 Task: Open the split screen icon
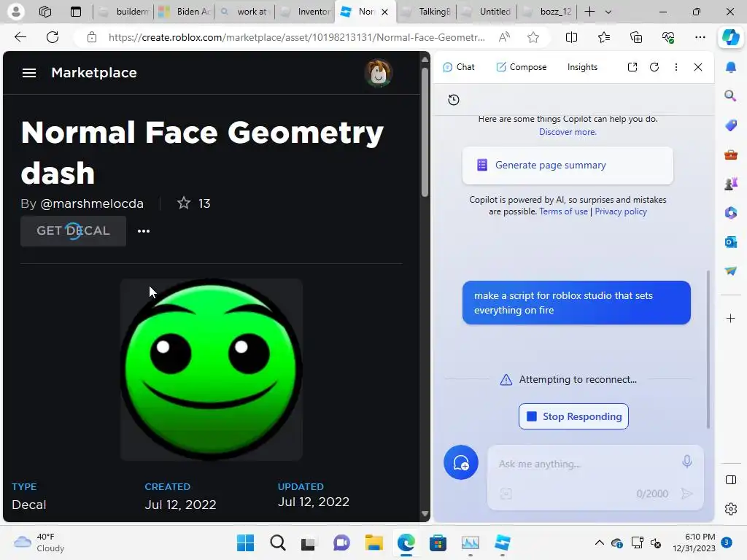coord(571,37)
